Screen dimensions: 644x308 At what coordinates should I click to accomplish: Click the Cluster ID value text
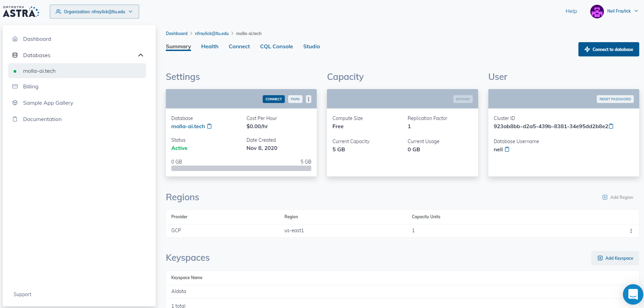pos(551,126)
